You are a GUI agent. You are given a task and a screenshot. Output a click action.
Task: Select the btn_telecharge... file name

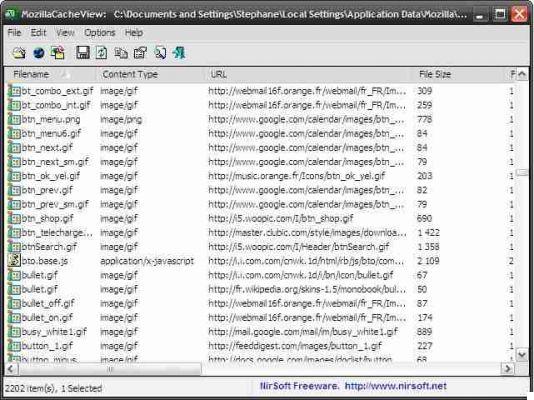click(57, 233)
